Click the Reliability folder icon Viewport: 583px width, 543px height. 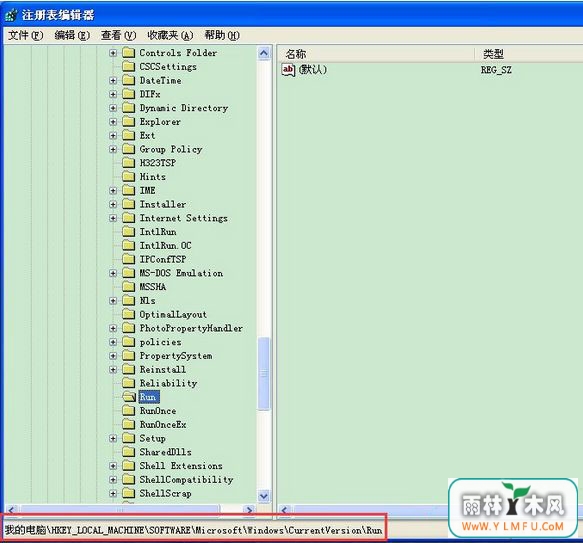click(129, 383)
